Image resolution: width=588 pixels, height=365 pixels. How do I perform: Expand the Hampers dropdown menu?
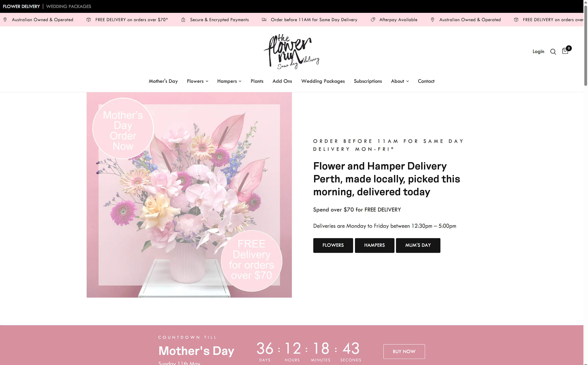pos(229,81)
